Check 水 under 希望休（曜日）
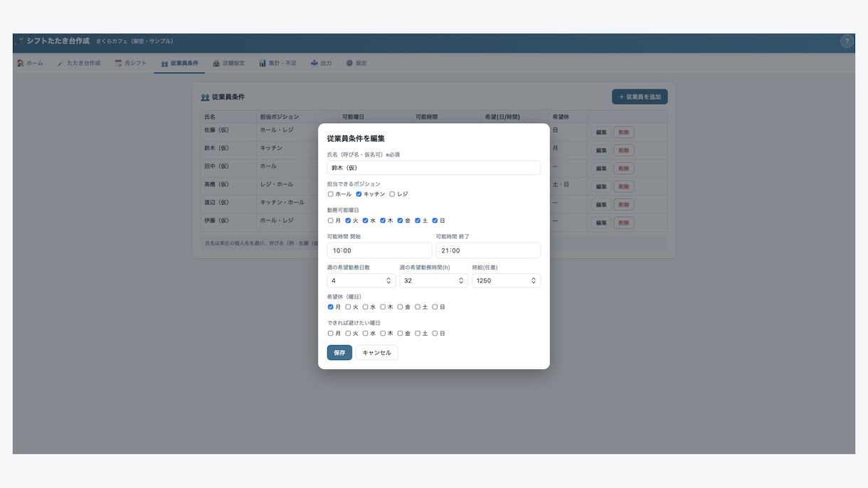Screen dimensions: 868x488 point(365,307)
